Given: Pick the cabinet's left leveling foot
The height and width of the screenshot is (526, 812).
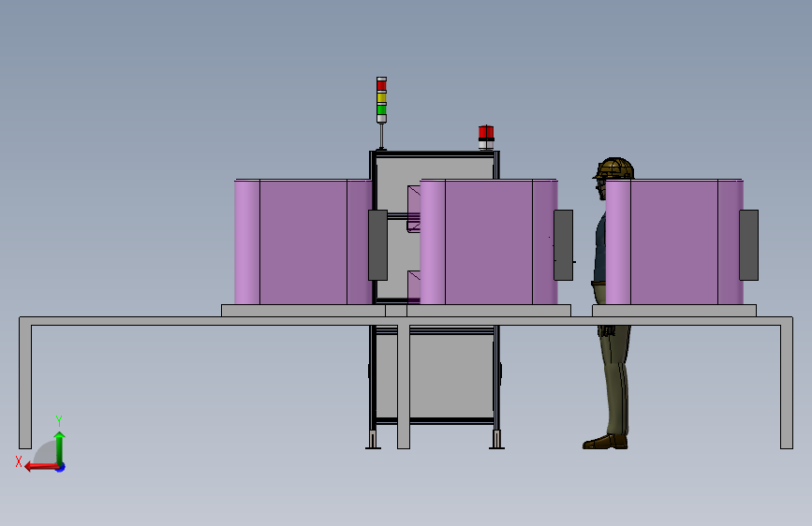Looking at the screenshot, I should 373,440.
